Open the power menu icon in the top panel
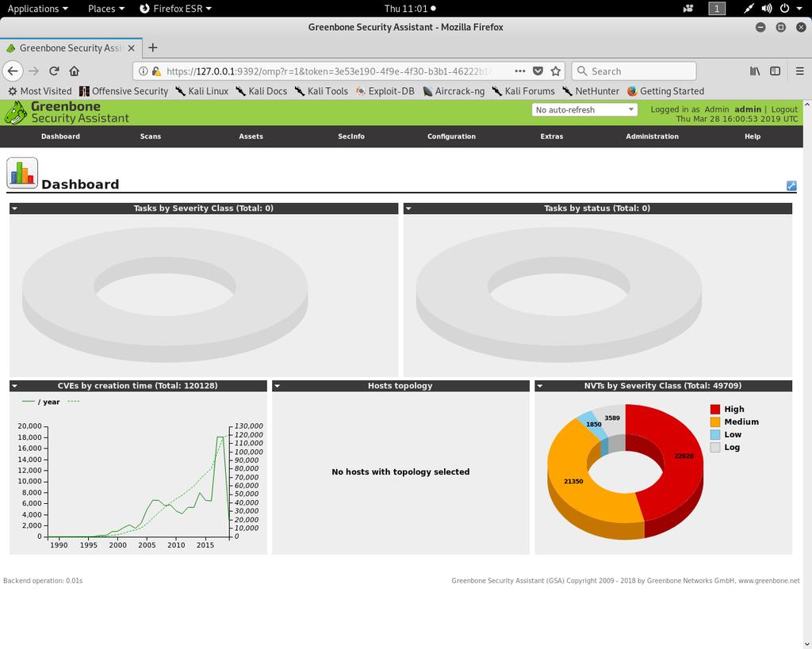 point(785,8)
